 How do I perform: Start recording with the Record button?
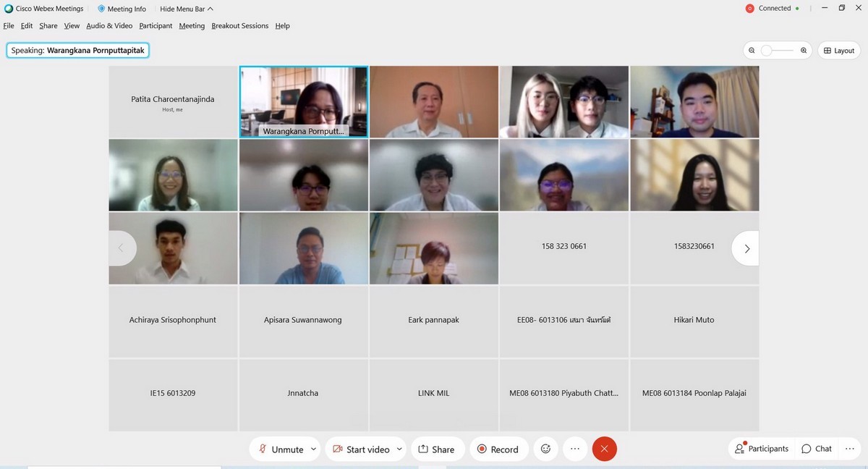[498, 449]
